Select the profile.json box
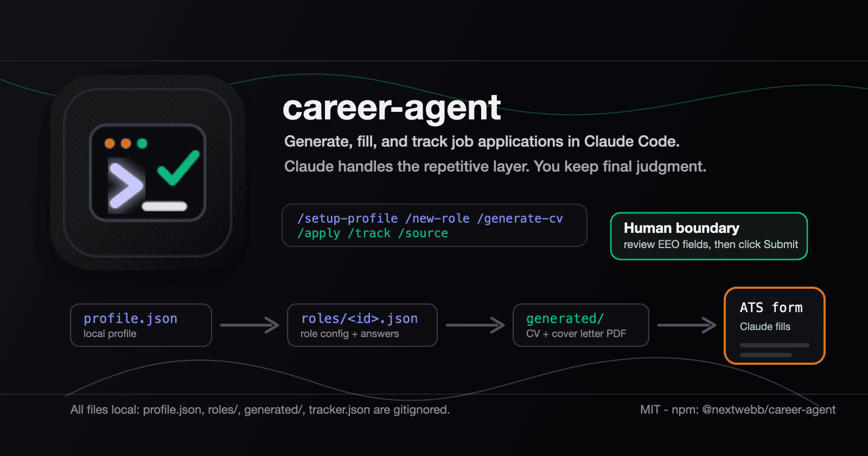868x456 pixels. pos(141,325)
